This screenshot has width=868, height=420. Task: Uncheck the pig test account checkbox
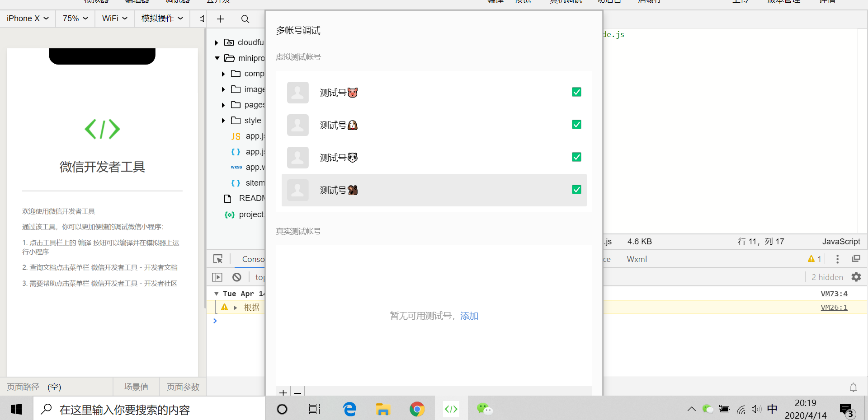point(576,92)
